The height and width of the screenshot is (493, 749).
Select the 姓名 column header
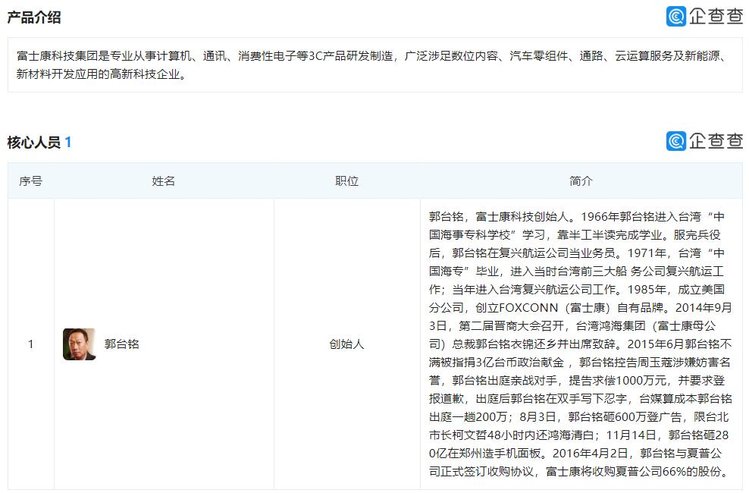coord(163,181)
